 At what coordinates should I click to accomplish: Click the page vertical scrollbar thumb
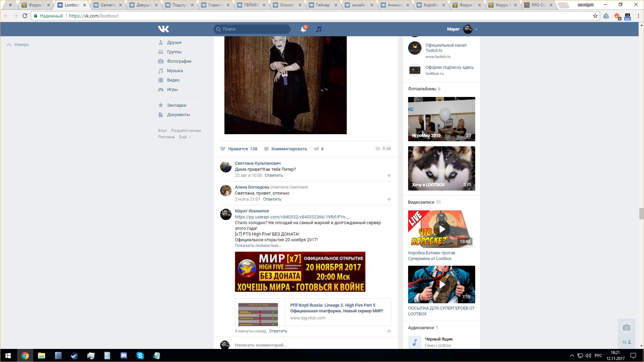[641, 213]
